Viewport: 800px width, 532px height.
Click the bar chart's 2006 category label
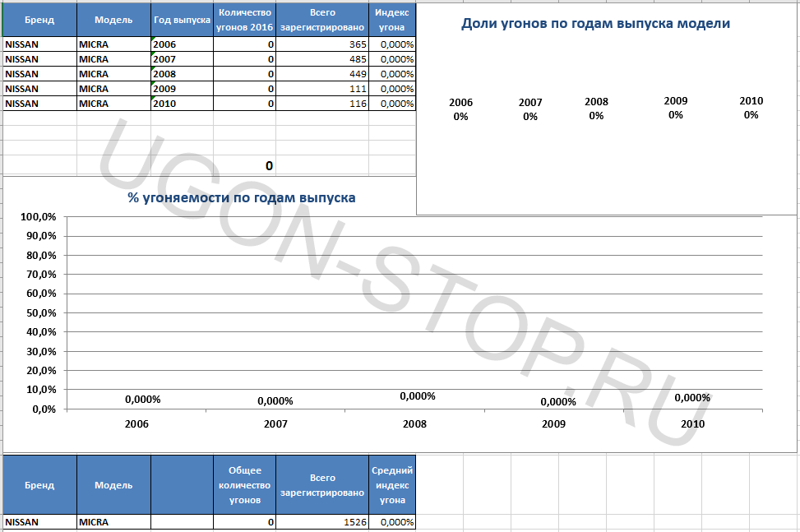coord(136,423)
